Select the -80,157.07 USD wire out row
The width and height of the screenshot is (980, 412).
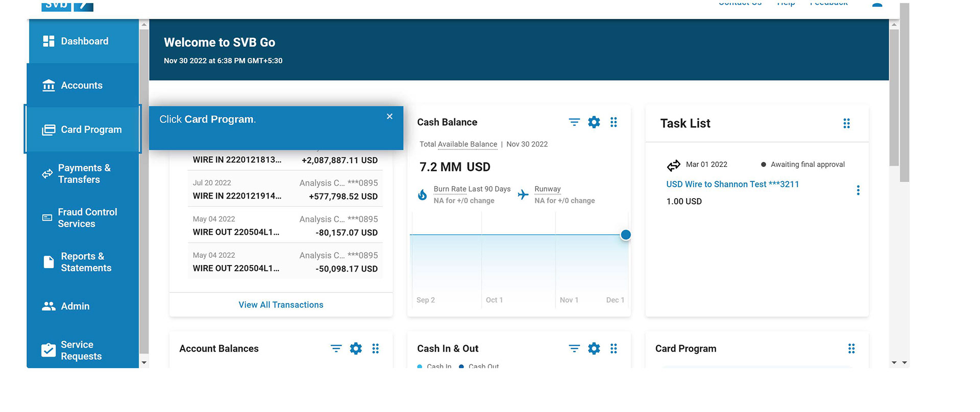pyautogui.click(x=285, y=225)
